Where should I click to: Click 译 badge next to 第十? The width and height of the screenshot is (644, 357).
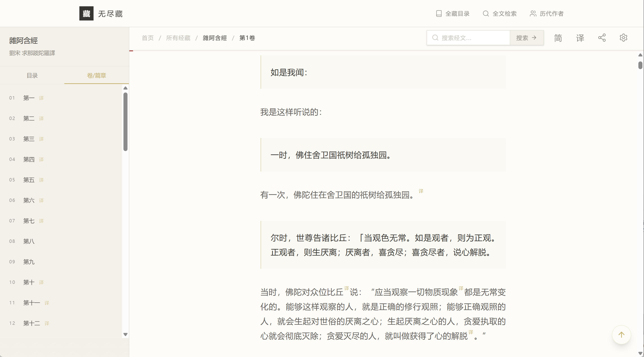click(x=41, y=283)
